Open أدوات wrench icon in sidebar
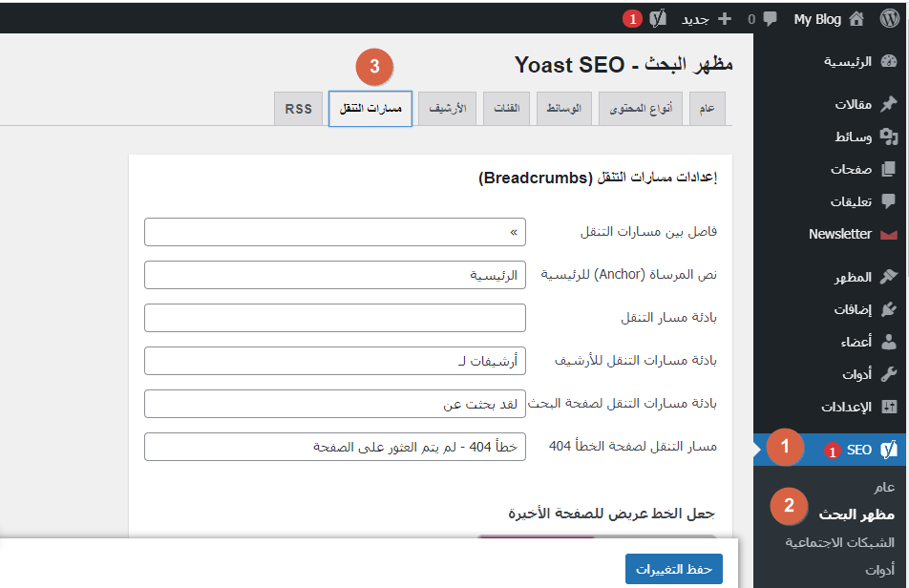 click(889, 374)
